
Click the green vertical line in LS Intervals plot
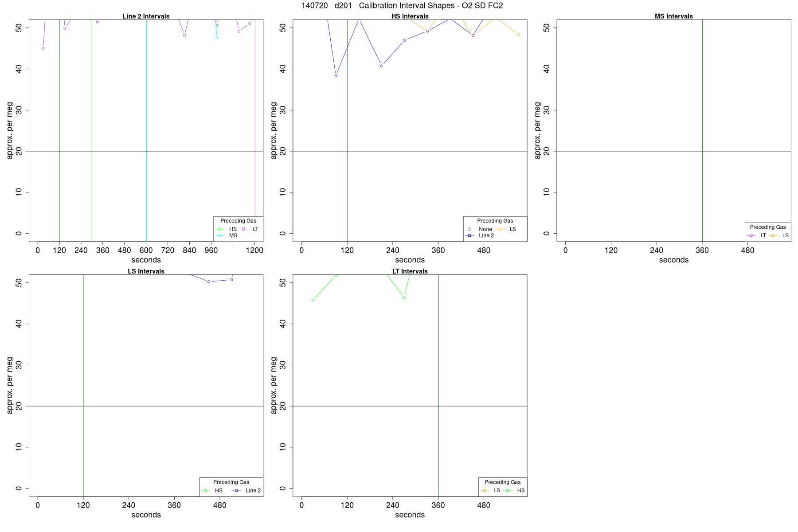(x=83, y=385)
